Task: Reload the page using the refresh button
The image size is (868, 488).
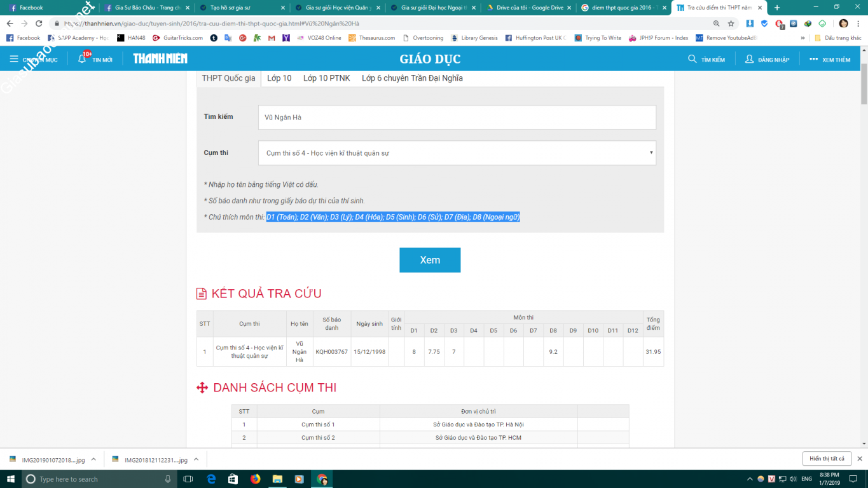Action: point(39,24)
